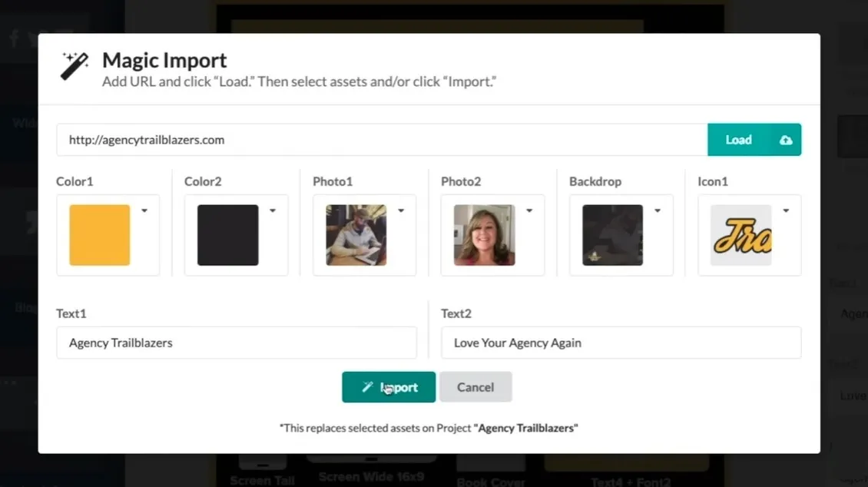The height and width of the screenshot is (487, 868).
Task: Click the Magic Import title text
Action: pos(164,60)
